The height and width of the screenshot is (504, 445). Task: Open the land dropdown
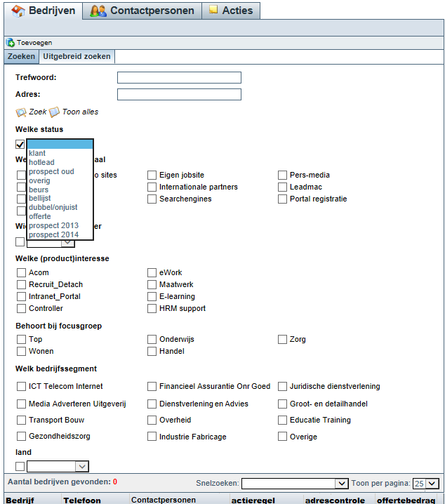click(58, 466)
